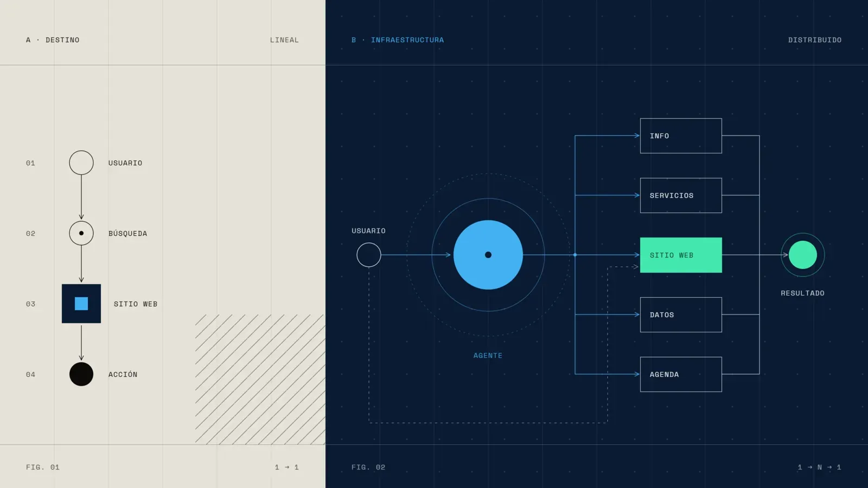Click the 'B · INFRAESTRUCTURA' header label
This screenshot has height=488, width=868.
coord(398,40)
